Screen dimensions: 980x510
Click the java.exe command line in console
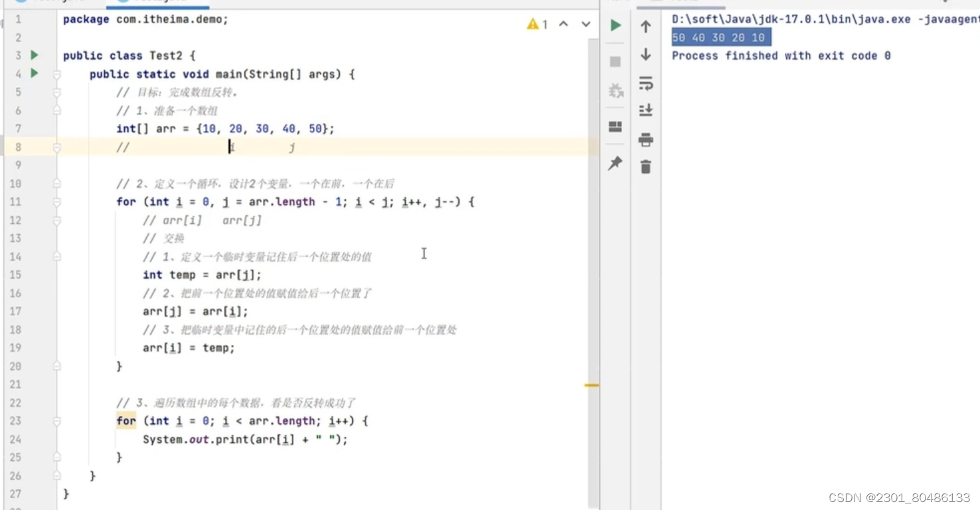(825, 19)
